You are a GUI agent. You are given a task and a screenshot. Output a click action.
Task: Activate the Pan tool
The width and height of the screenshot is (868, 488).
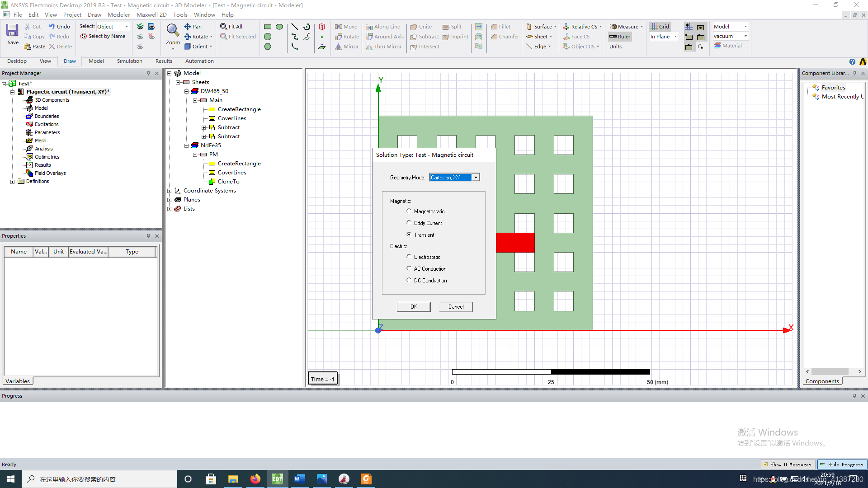[x=193, y=27]
